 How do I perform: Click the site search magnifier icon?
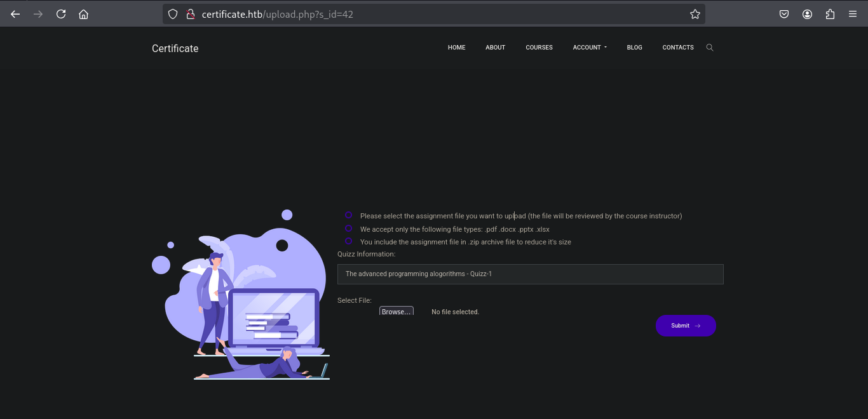tap(710, 48)
